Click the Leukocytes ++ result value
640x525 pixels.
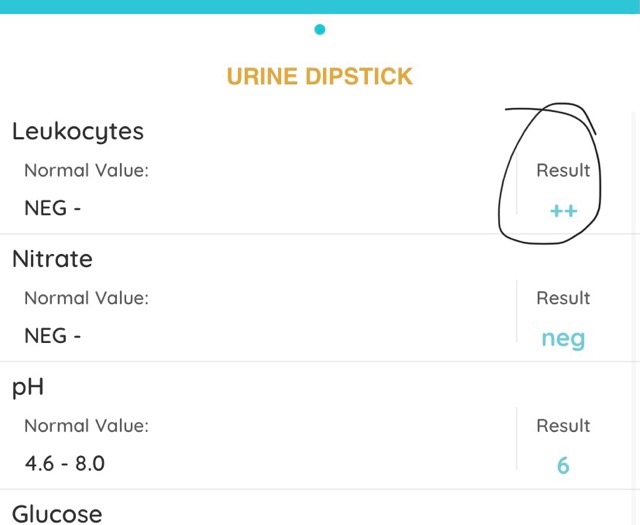564,211
